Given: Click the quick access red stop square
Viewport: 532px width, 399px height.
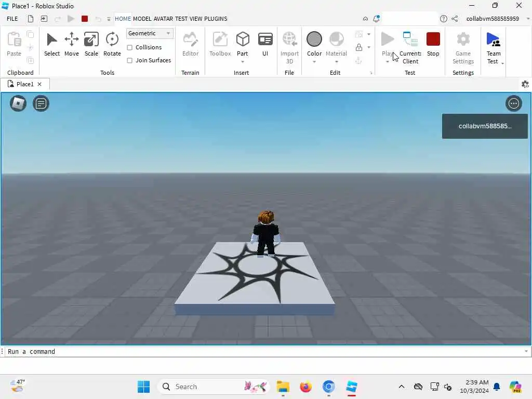Looking at the screenshot, I should [x=85, y=19].
